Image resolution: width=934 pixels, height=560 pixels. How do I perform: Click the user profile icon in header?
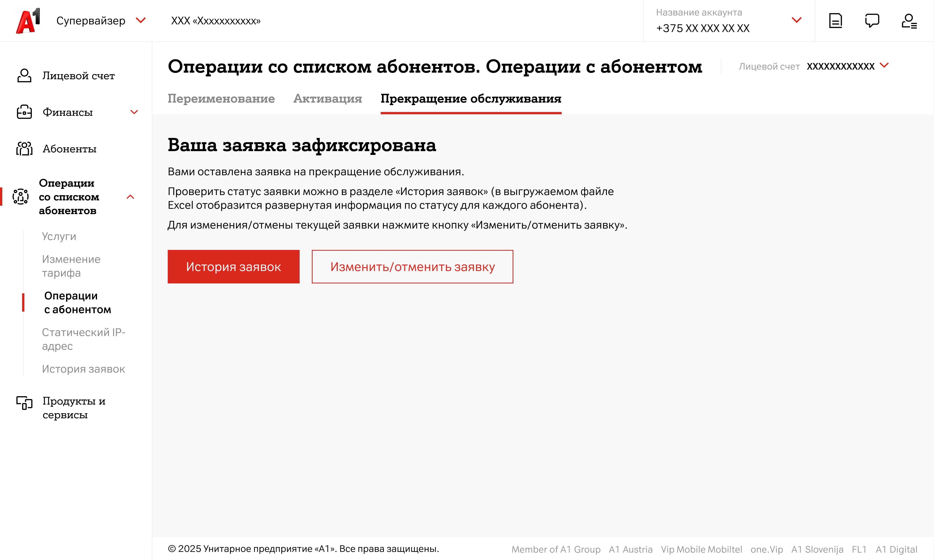point(909,21)
